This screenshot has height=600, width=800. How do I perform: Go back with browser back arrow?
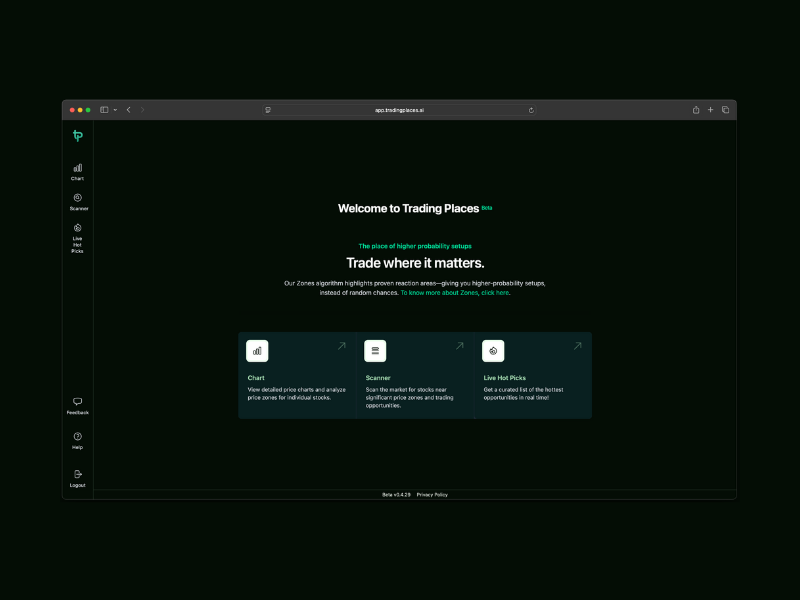(x=129, y=110)
